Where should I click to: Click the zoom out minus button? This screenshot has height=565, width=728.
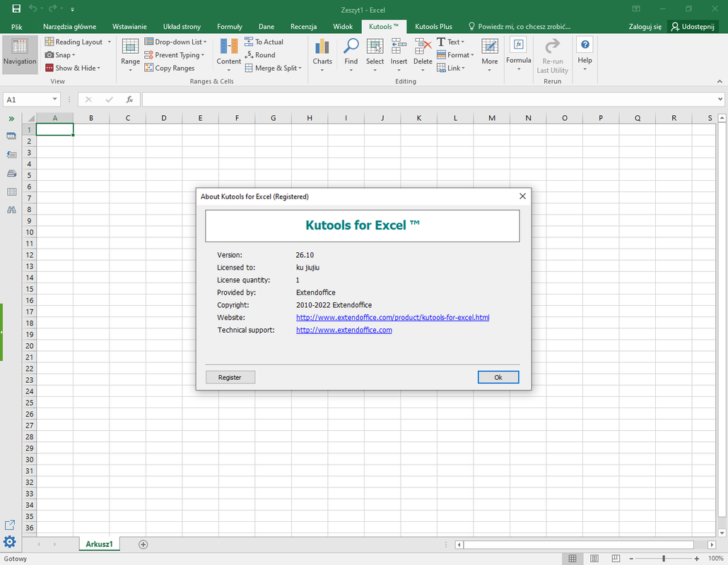(x=631, y=559)
